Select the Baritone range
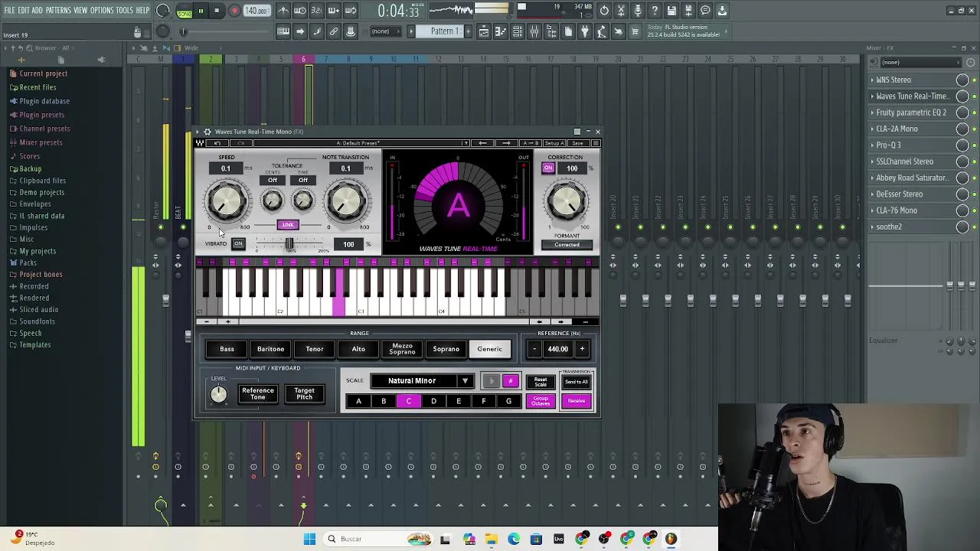Image resolution: width=980 pixels, height=551 pixels. 270,349
